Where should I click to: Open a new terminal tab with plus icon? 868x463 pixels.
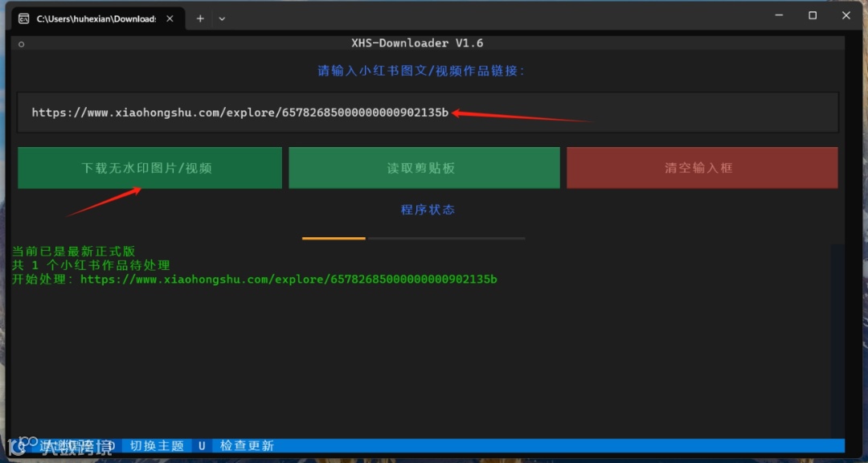(x=200, y=18)
